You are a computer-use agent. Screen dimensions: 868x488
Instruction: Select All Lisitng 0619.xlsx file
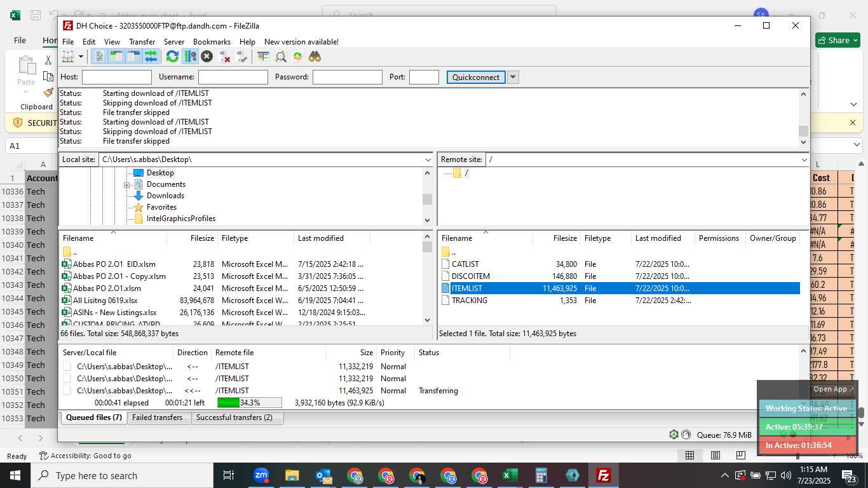105,300
